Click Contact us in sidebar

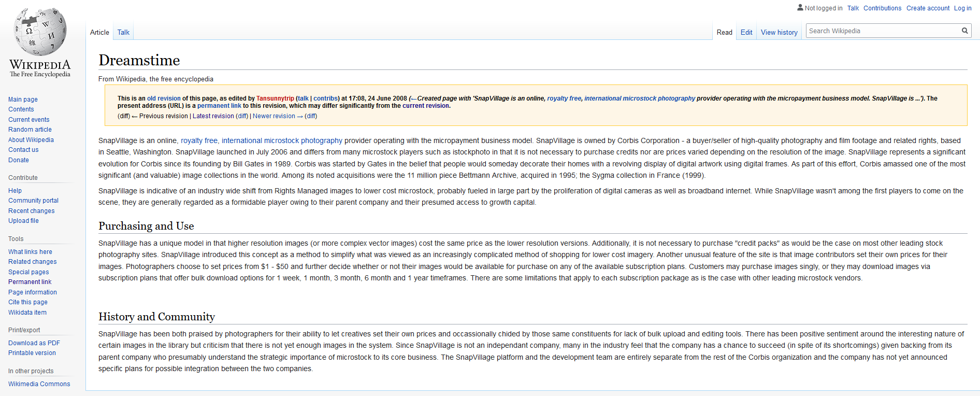pos(23,150)
